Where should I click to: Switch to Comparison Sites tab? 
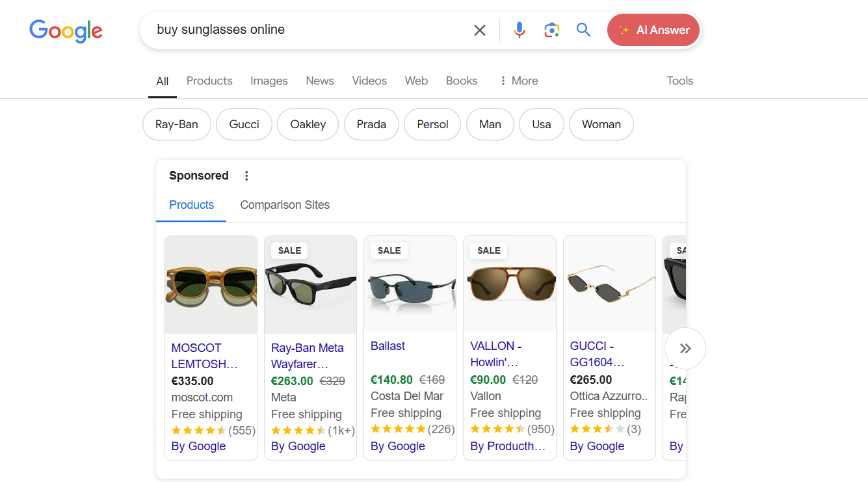tap(285, 205)
